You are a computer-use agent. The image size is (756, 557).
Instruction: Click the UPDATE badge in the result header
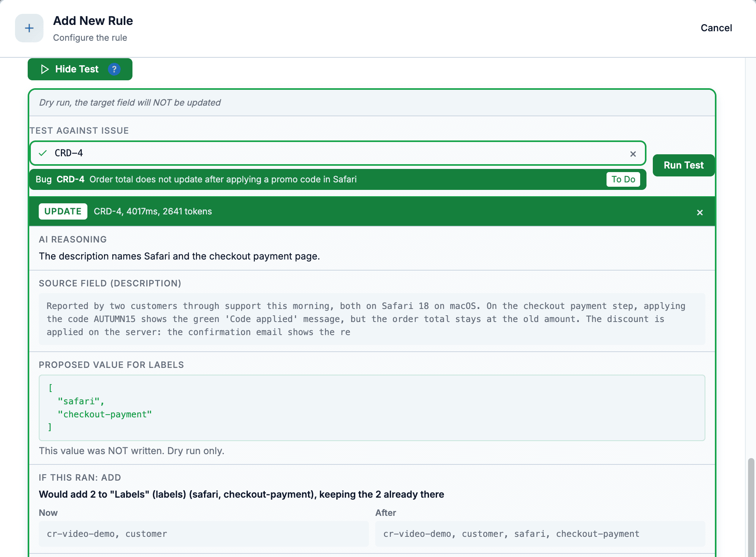coord(63,212)
